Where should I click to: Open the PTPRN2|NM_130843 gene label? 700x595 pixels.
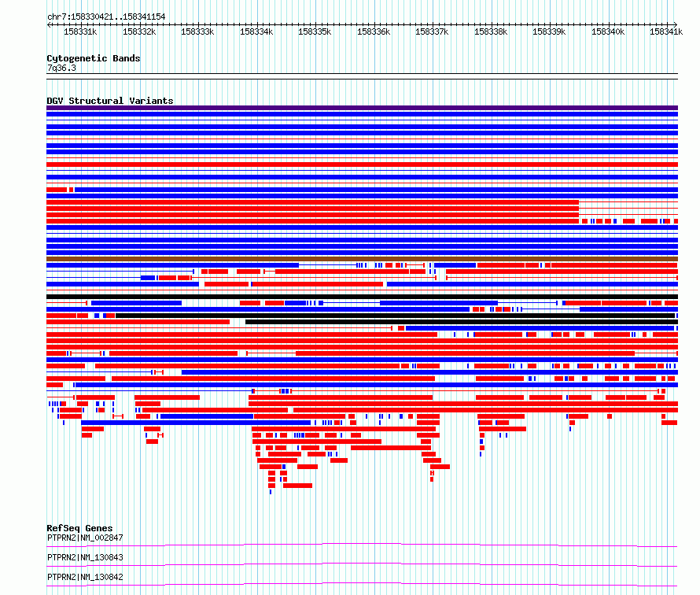click(x=85, y=557)
